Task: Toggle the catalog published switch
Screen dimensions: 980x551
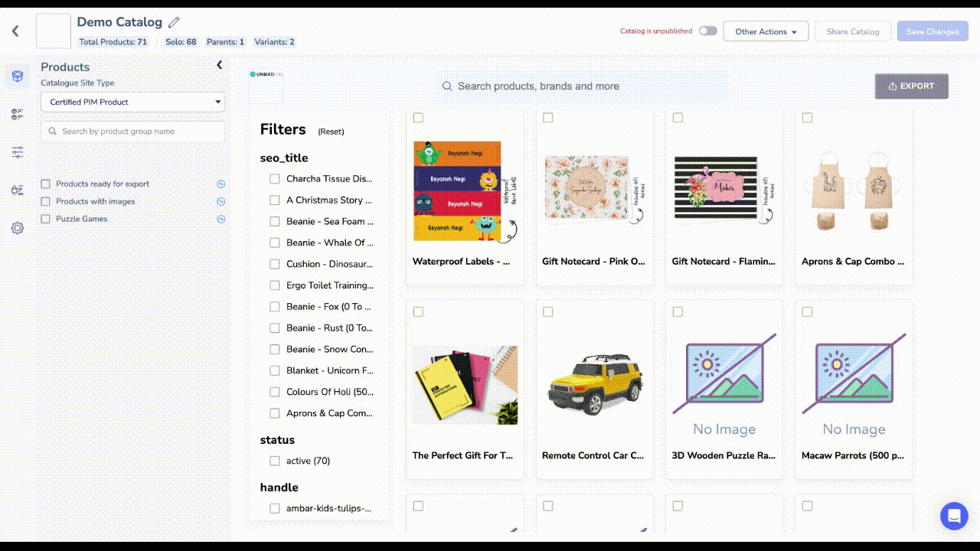Action: pos(708,31)
